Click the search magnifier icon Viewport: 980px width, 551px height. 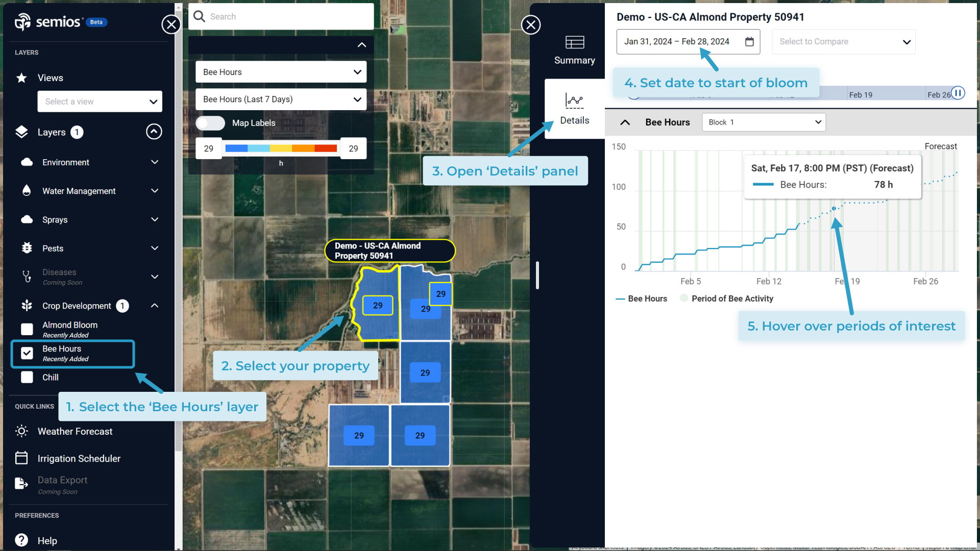(x=200, y=16)
